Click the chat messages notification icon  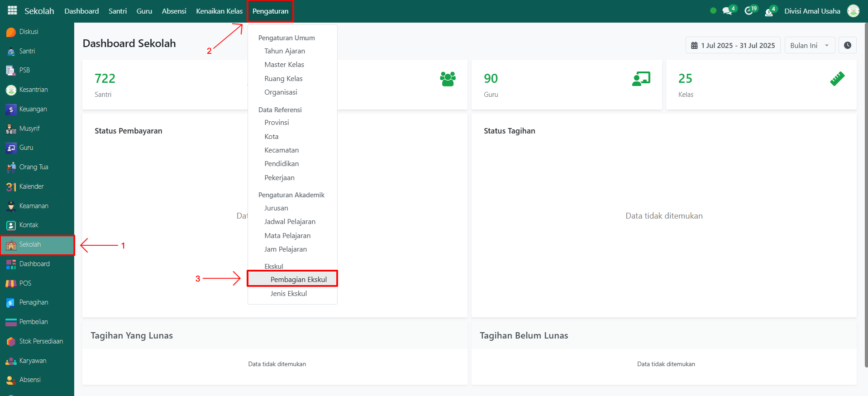727,11
